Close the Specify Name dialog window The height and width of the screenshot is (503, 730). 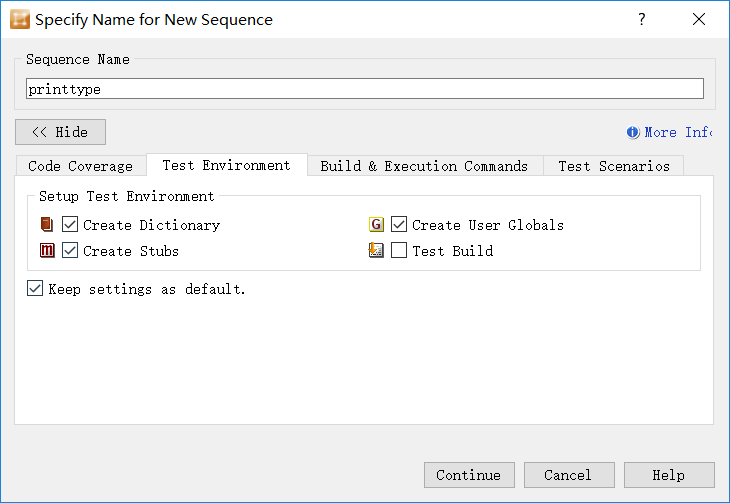pyautogui.click(x=698, y=19)
